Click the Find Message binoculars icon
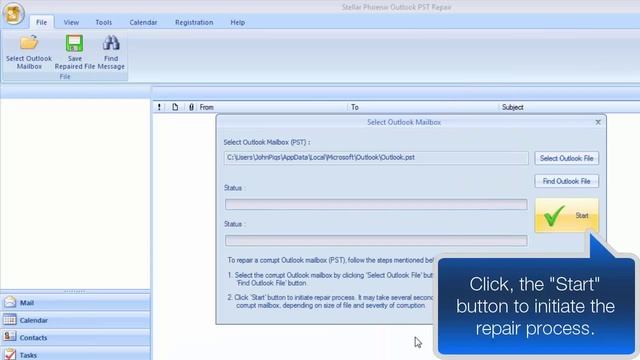 tap(111, 43)
